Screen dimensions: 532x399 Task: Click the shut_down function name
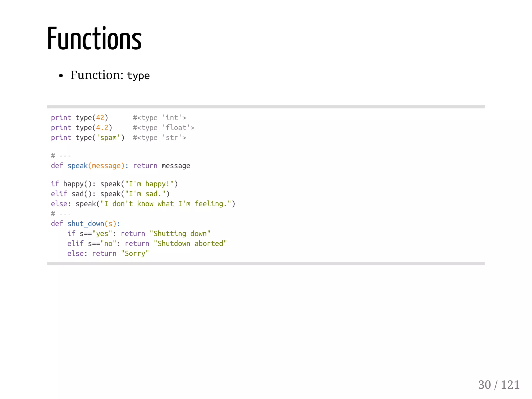click(86, 224)
